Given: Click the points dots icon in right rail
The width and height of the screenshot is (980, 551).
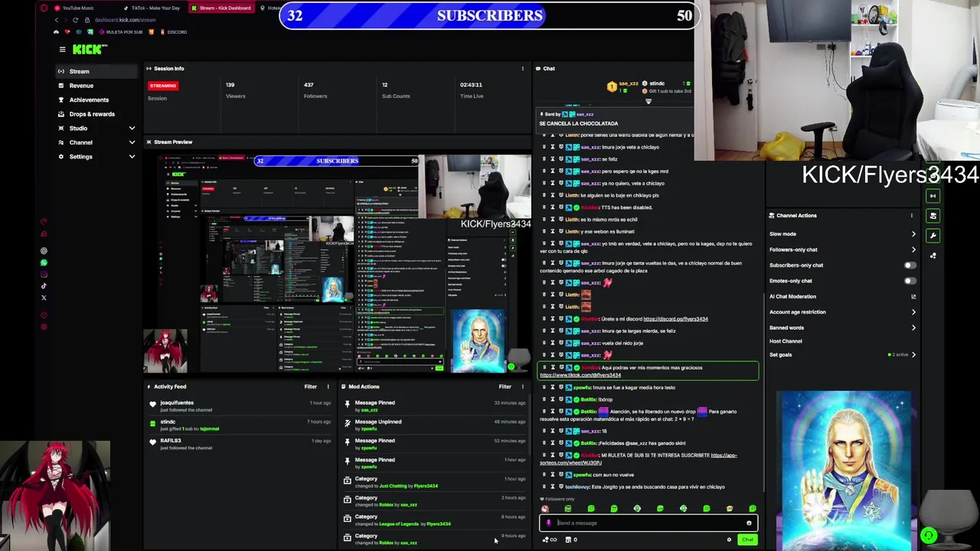Looking at the screenshot, I should [933, 256].
